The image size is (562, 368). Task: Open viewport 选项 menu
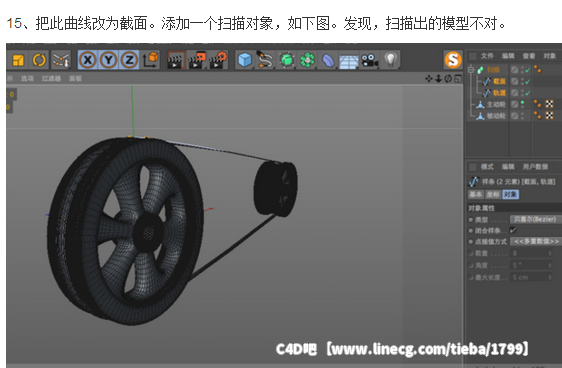click(27, 78)
